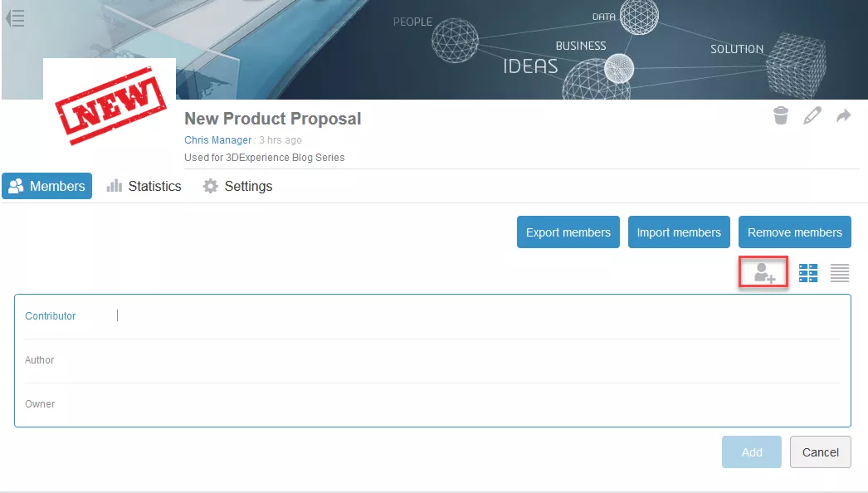Open Chris Manager's profile link
The width and height of the screenshot is (868, 493).
217,139
